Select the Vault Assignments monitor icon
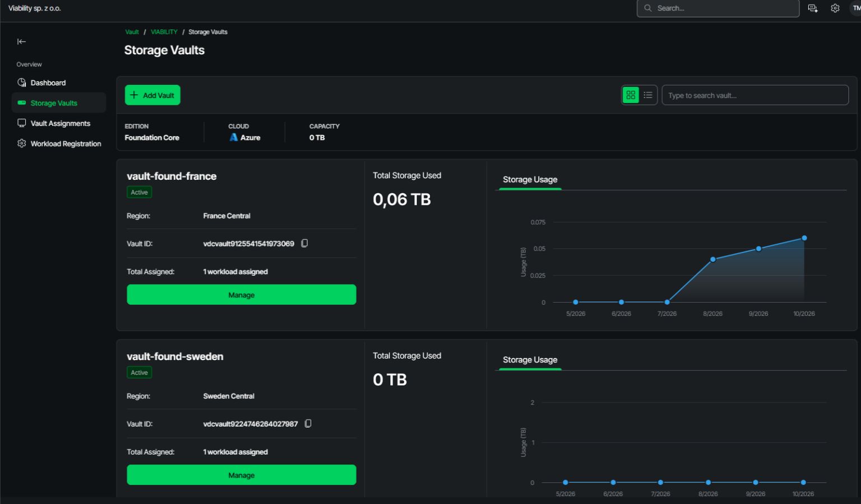The height and width of the screenshot is (504, 861). (22, 123)
